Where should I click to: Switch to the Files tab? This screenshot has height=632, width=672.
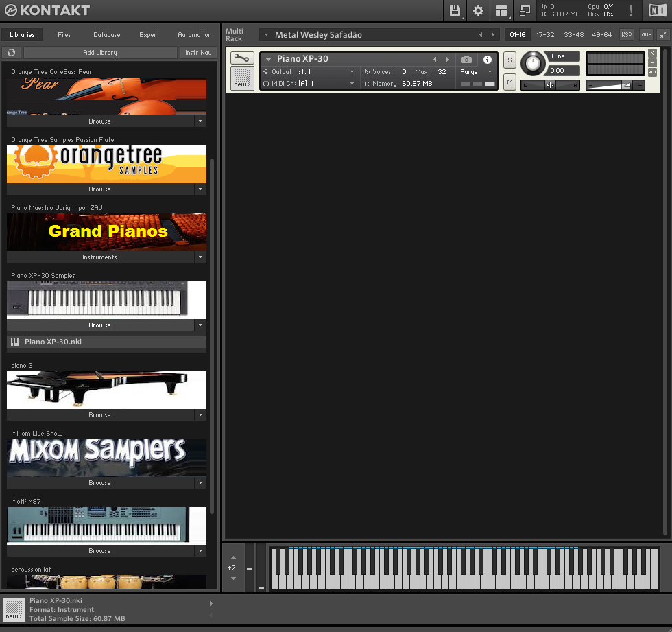(64, 35)
